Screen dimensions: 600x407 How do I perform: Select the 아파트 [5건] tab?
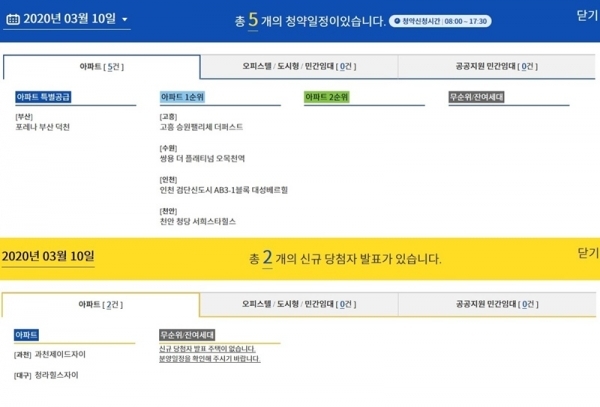[x=102, y=67]
